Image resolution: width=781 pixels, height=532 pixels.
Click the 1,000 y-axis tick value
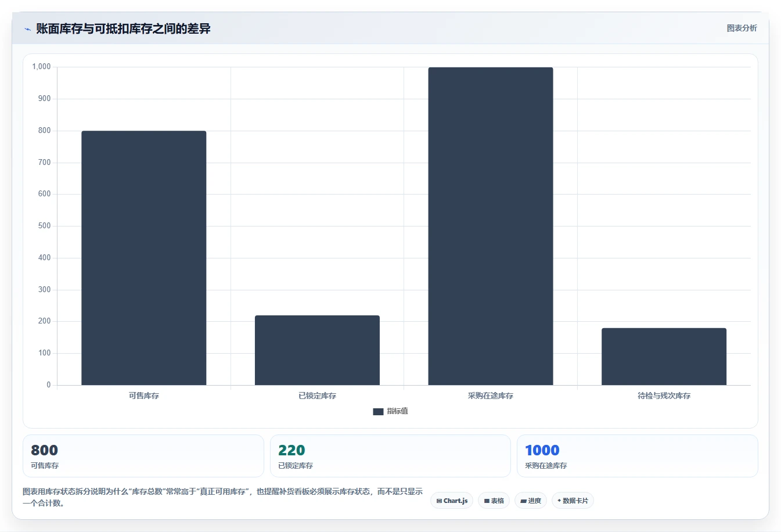point(41,67)
